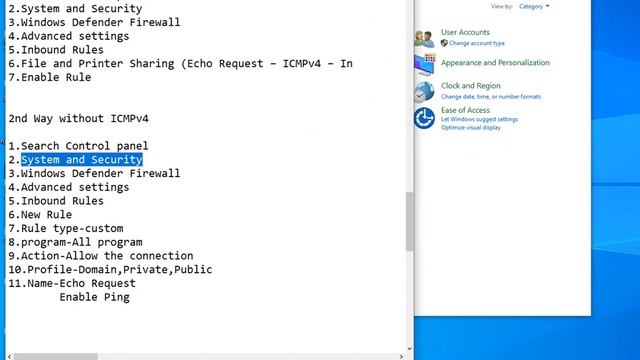This screenshot has height=360, width=640.
Task: Click Change date, time, or number formats
Action: (x=491, y=97)
